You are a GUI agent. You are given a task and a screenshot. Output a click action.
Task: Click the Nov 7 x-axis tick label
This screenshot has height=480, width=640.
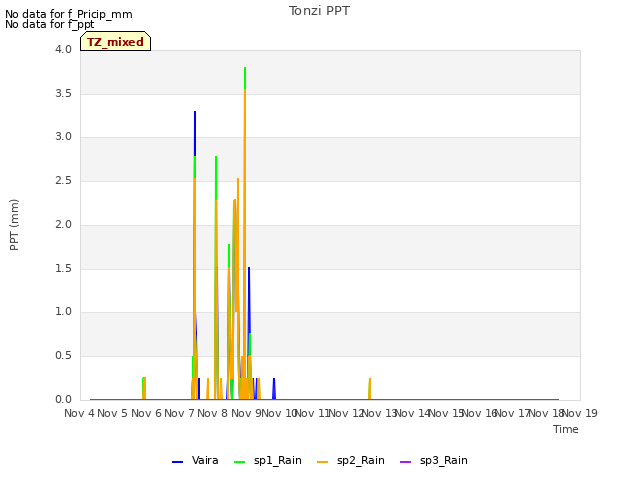click(x=179, y=413)
